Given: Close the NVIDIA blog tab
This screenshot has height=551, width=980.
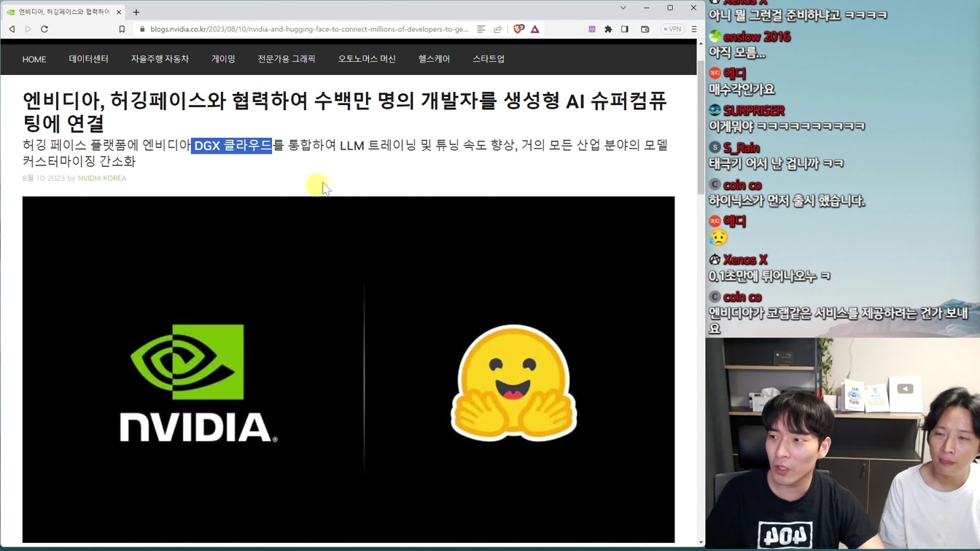Looking at the screenshot, I should (x=119, y=12).
